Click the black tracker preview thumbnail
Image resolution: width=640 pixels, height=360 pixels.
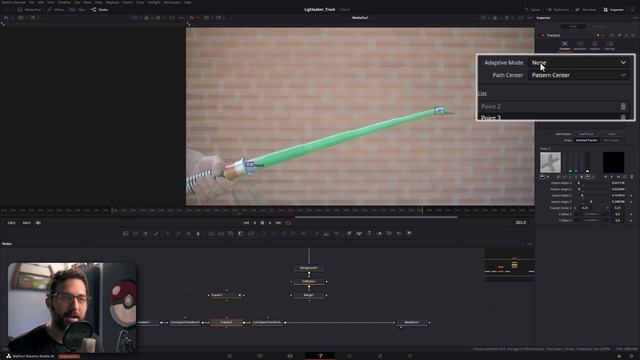(613, 162)
